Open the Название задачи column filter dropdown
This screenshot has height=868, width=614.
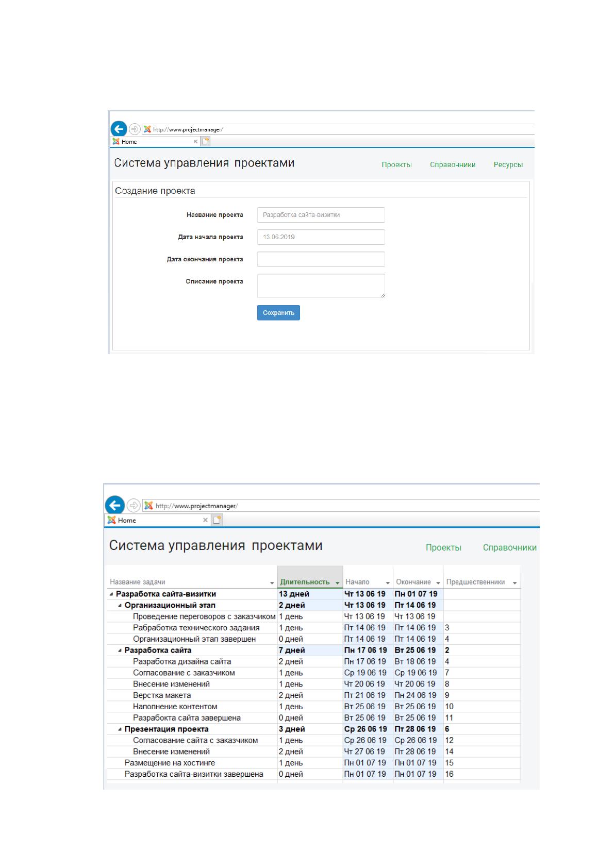pos(272,583)
